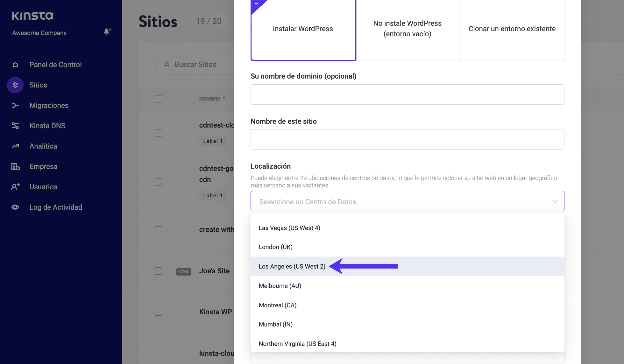Click the Empresa building icon
624x364 pixels.
tap(15, 167)
